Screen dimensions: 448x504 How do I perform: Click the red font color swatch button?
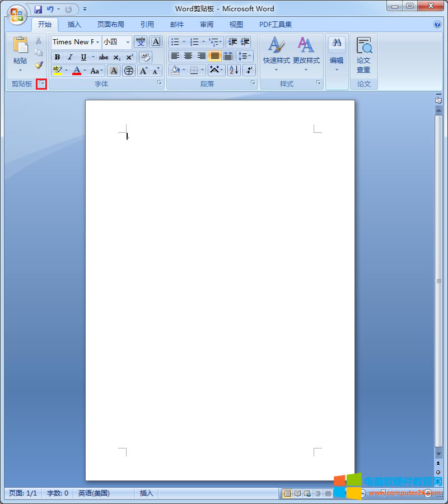[77, 71]
